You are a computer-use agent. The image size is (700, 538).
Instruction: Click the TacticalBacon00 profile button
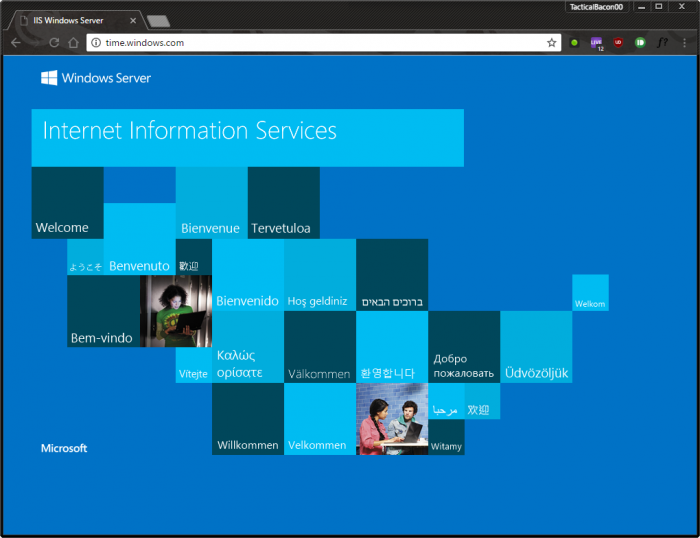(596, 7)
